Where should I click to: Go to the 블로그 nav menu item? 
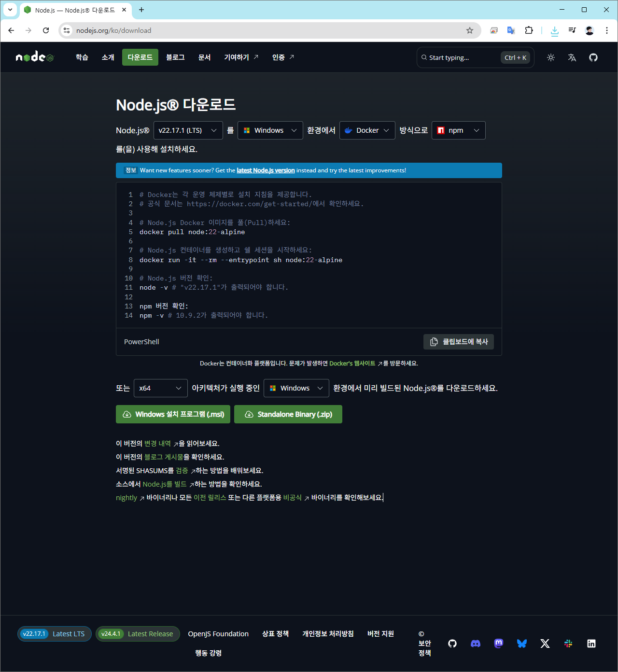[x=175, y=57]
